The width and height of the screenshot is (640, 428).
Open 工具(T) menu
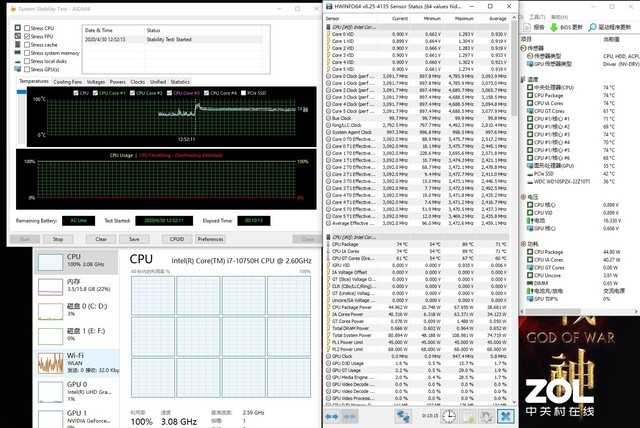click(x=537, y=17)
